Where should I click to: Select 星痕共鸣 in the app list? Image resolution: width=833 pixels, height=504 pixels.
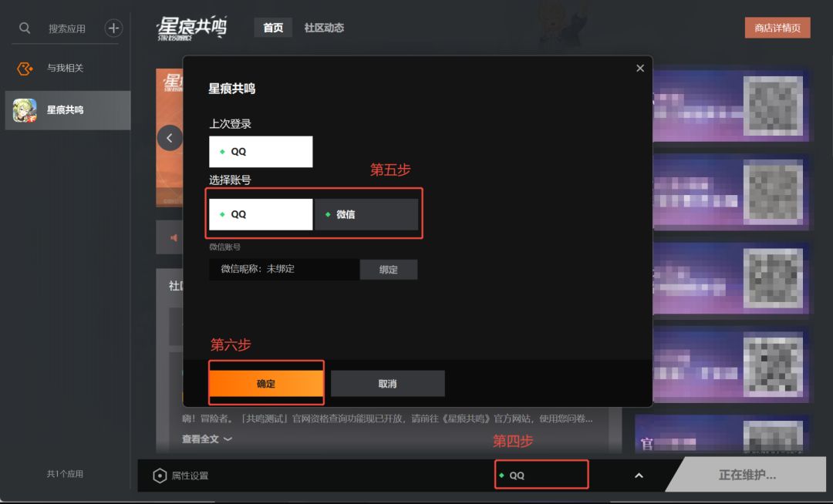pos(67,110)
